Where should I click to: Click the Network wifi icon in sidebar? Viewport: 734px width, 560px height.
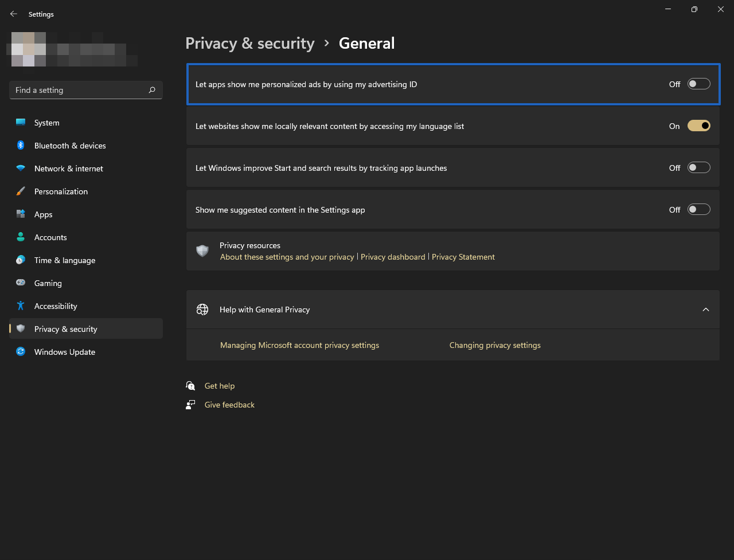(21, 169)
